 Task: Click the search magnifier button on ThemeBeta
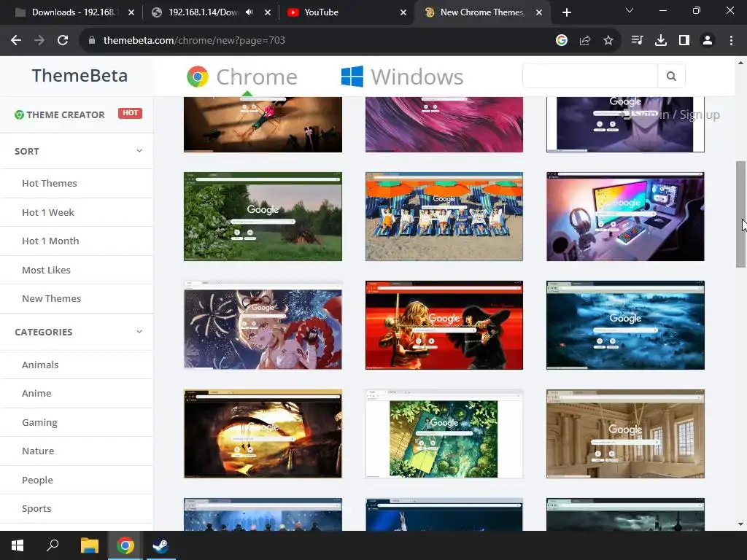coord(671,76)
